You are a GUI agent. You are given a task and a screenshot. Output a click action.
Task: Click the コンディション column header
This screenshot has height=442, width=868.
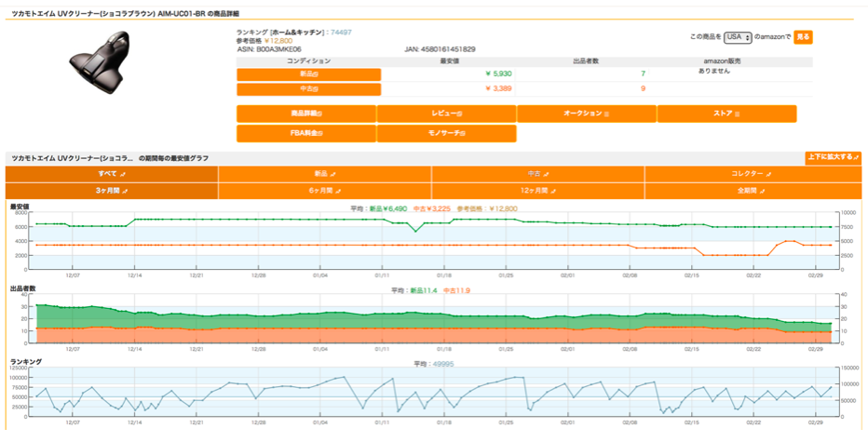coord(309,61)
